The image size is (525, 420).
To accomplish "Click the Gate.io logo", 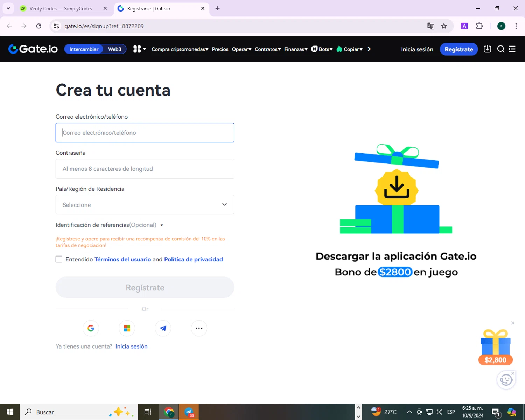I will 33,49.
